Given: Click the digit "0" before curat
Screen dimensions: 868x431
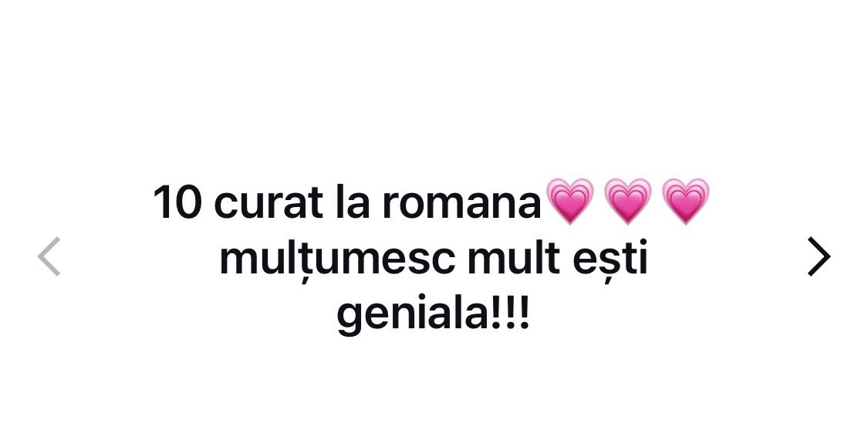Looking at the screenshot, I should coord(189,203).
